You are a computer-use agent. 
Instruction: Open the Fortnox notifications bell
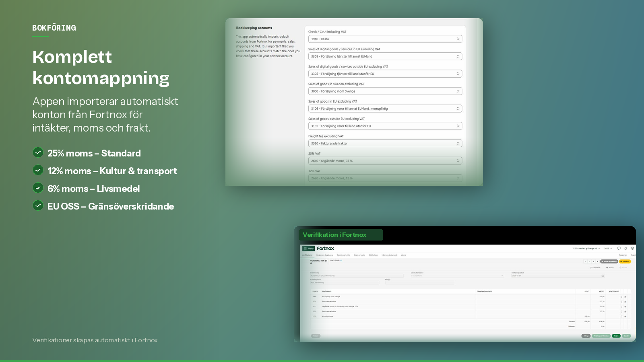coord(626,249)
